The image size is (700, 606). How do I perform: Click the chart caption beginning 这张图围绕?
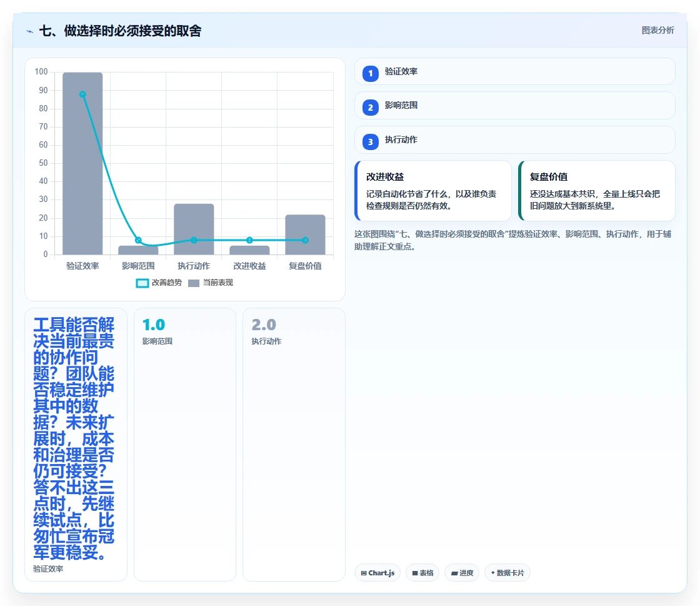click(x=513, y=240)
